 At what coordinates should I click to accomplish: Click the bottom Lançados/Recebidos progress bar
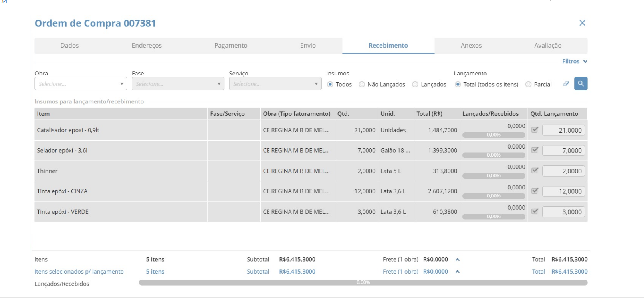tap(363, 283)
